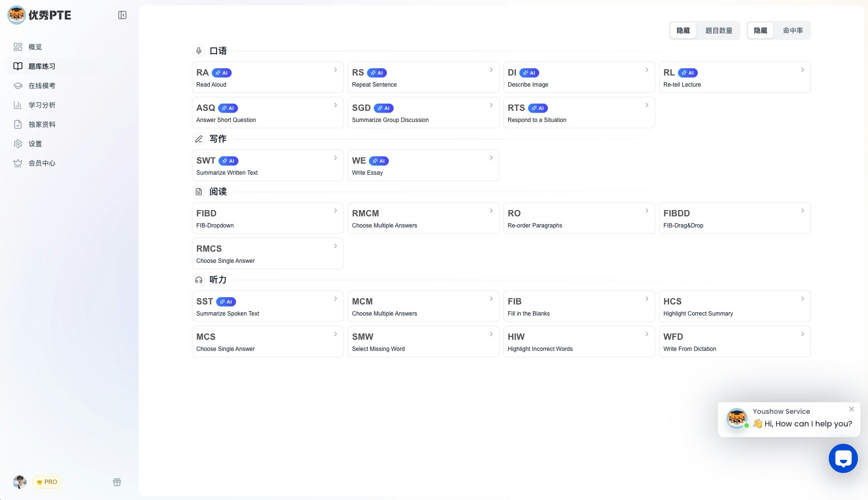The height and width of the screenshot is (500, 868).
Task: Switch stats display to 题目数量
Action: coord(719,30)
